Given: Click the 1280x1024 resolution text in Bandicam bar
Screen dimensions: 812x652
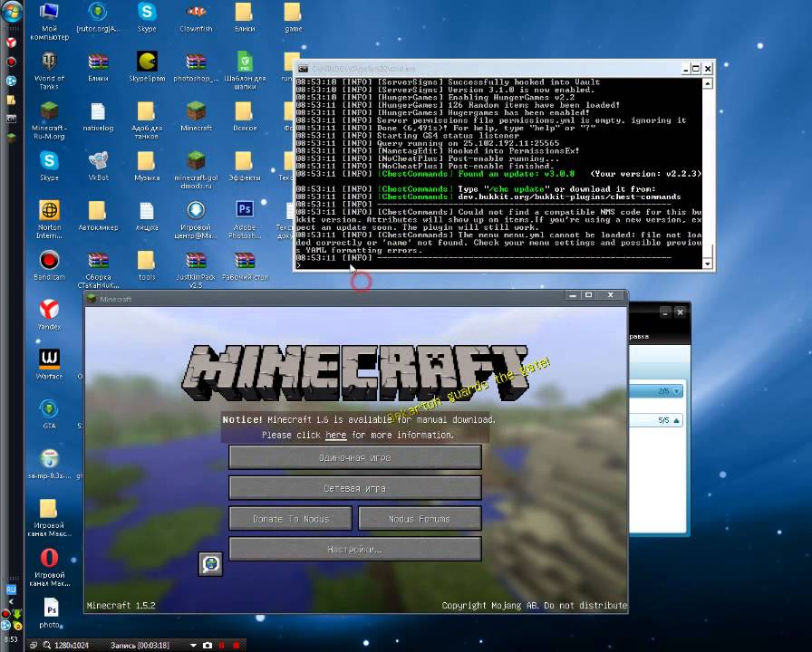Looking at the screenshot, I should (72, 646).
